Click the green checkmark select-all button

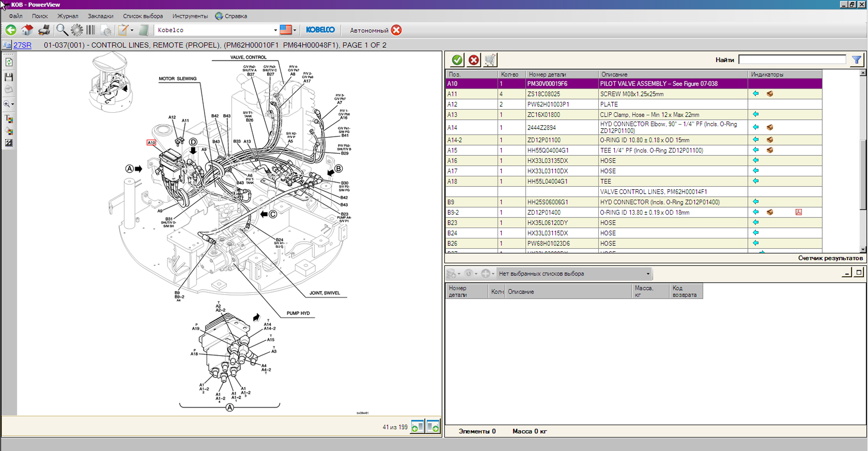(x=457, y=60)
